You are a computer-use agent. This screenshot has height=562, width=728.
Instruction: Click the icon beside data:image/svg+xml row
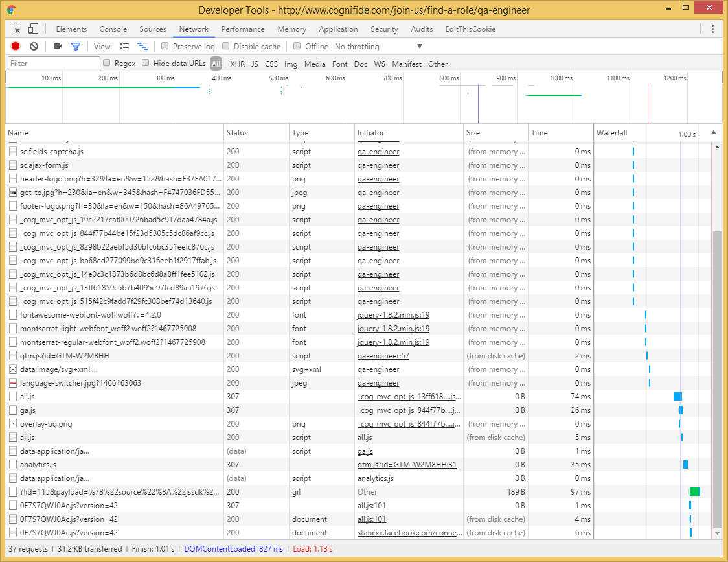click(13, 369)
